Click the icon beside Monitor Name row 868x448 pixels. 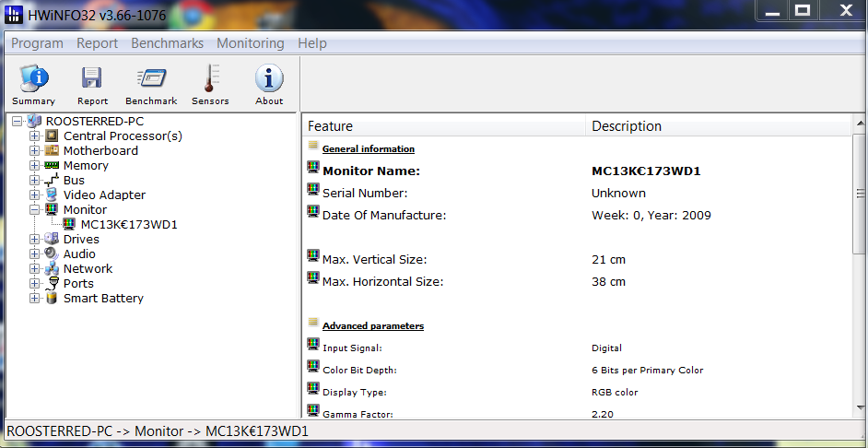313,167
